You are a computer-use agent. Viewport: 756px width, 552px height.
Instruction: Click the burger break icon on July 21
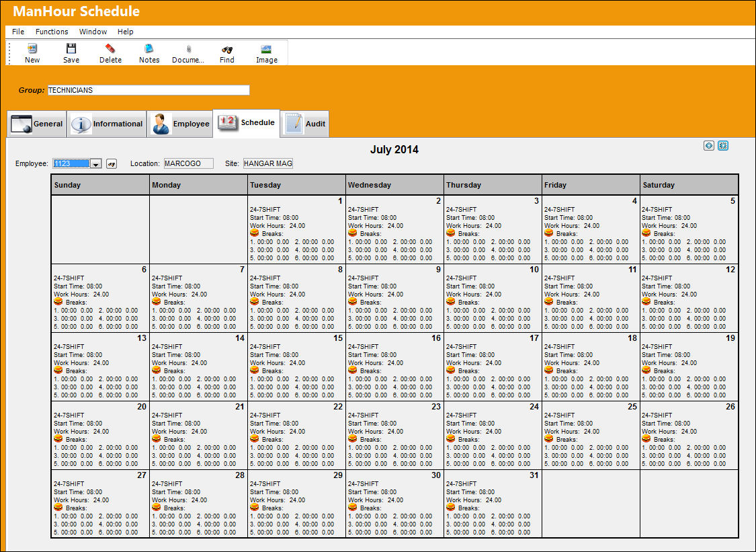[x=156, y=438]
